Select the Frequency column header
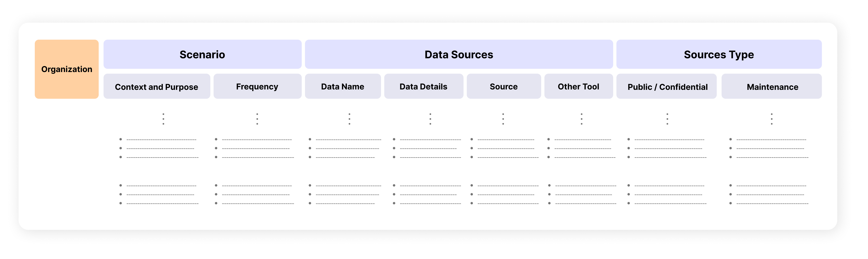This screenshot has width=868, height=259. 257,87
